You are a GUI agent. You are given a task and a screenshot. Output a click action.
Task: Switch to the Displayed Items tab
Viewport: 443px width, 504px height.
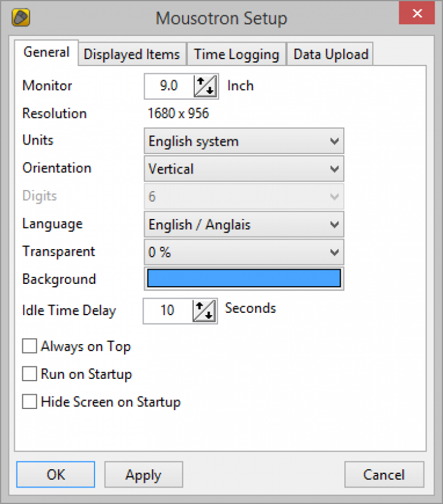[x=132, y=55]
